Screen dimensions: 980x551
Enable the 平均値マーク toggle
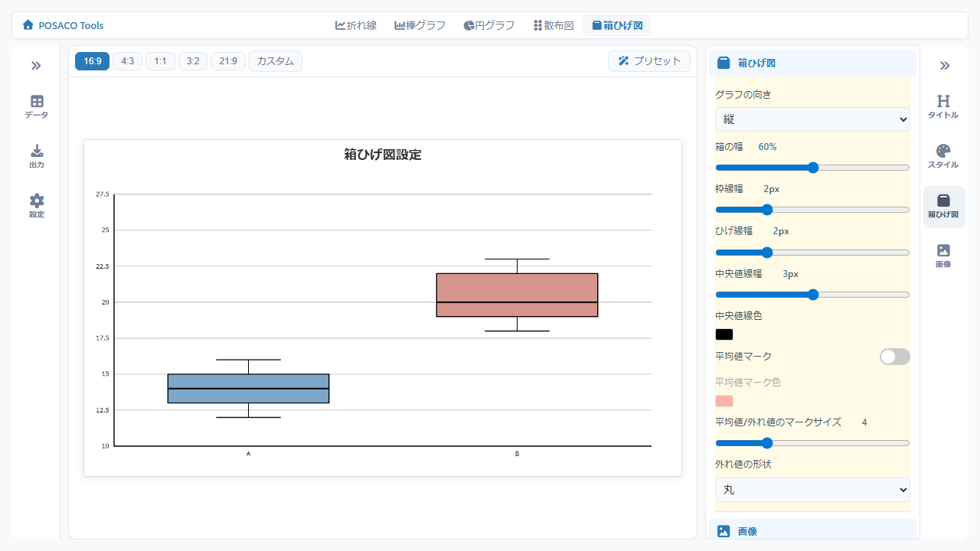click(x=894, y=357)
